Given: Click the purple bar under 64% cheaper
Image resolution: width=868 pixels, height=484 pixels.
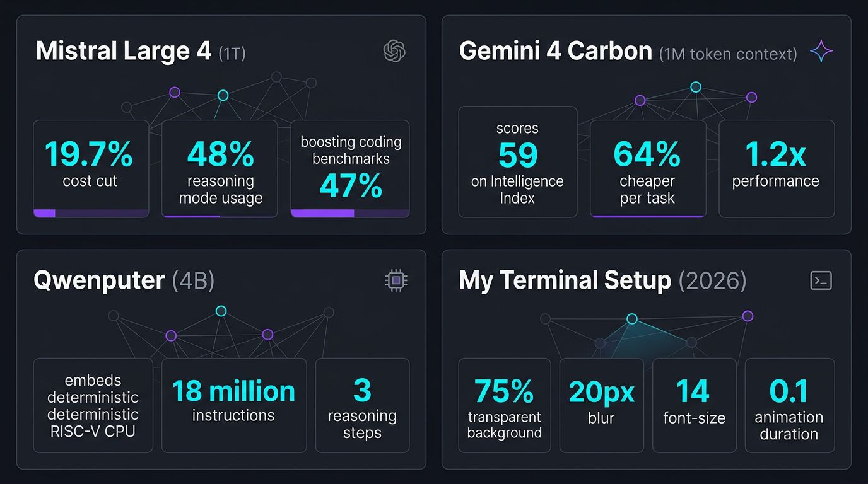Looking at the screenshot, I should [648, 216].
